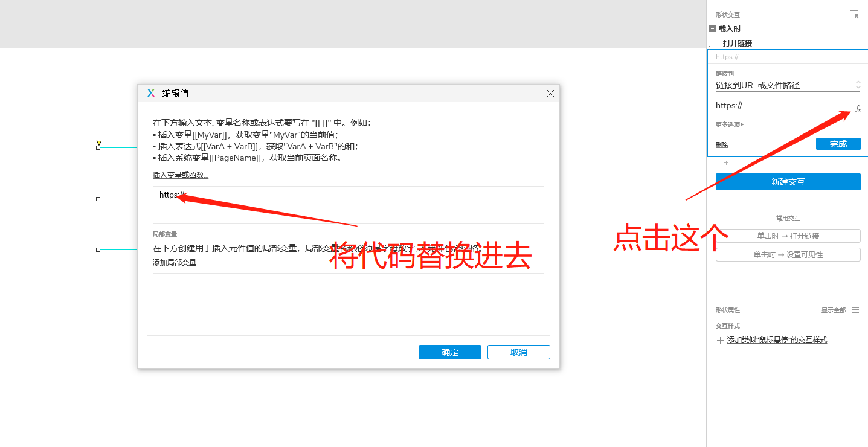This screenshot has height=447, width=868.
Task: Click 添加类似"鼠标悬停"的交互样式 link
Action: pos(777,340)
